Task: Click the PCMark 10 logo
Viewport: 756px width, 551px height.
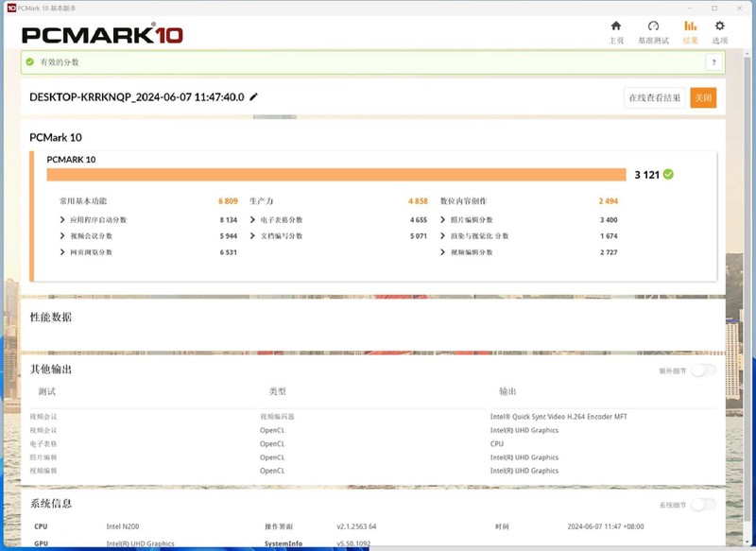Action: point(102,35)
